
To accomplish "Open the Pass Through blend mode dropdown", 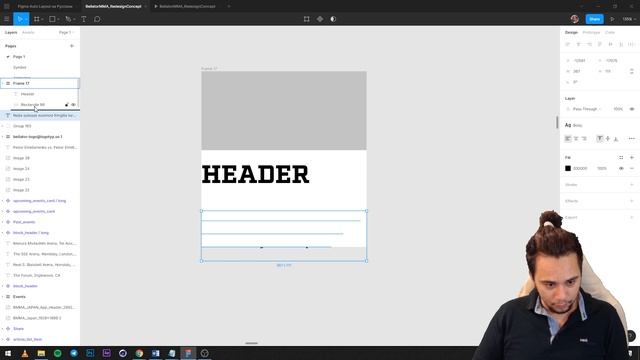I will [587, 109].
